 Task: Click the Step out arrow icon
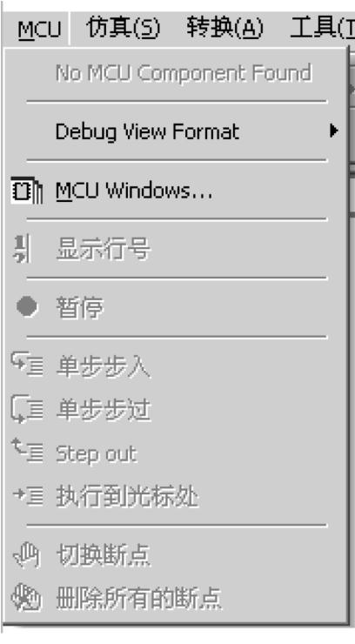[x=27, y=451]
